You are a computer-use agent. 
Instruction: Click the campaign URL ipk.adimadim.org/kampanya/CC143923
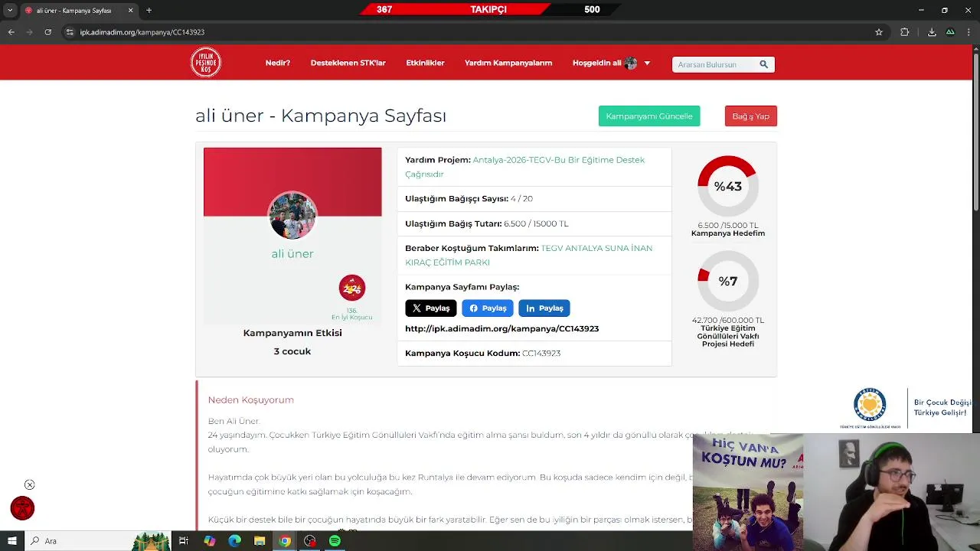coord(501,328)
